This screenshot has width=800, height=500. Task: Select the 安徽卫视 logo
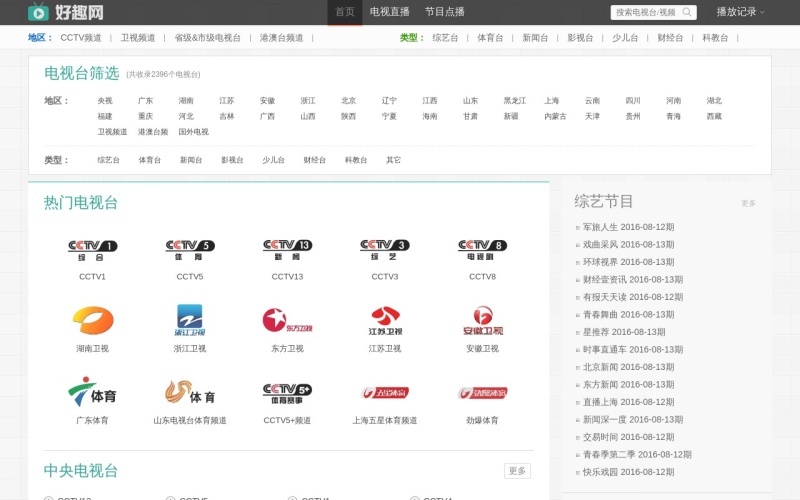[483, 320]
